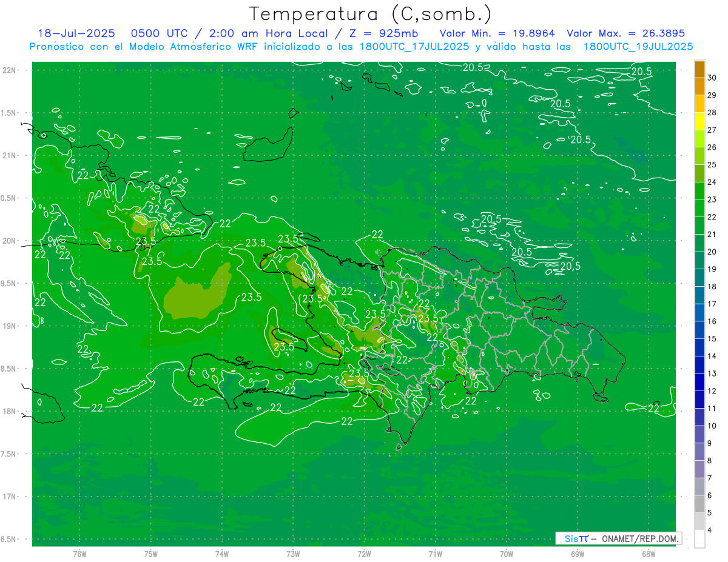Click color bar segment between 11 and 12
Viewport: 728px width, 562px height.
(x=699, y=400)
